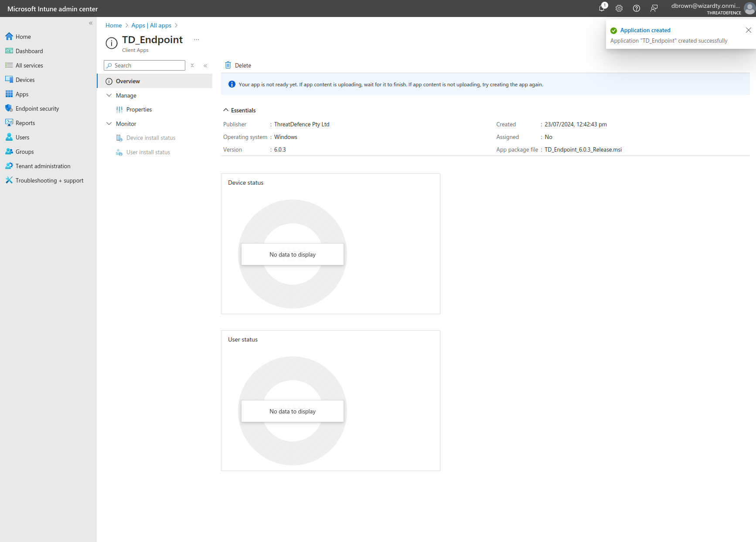The image size is (756, 542).
Task: Click the Created date value
Action: click(576, 124)
